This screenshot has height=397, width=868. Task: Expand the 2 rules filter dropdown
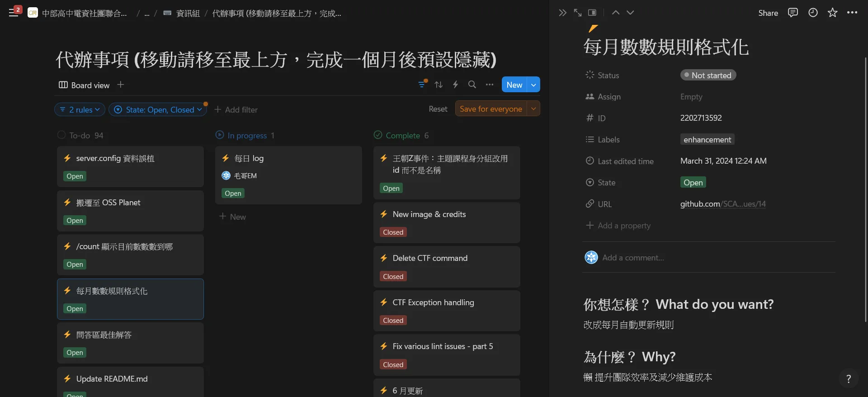click(x=80, y=109)
